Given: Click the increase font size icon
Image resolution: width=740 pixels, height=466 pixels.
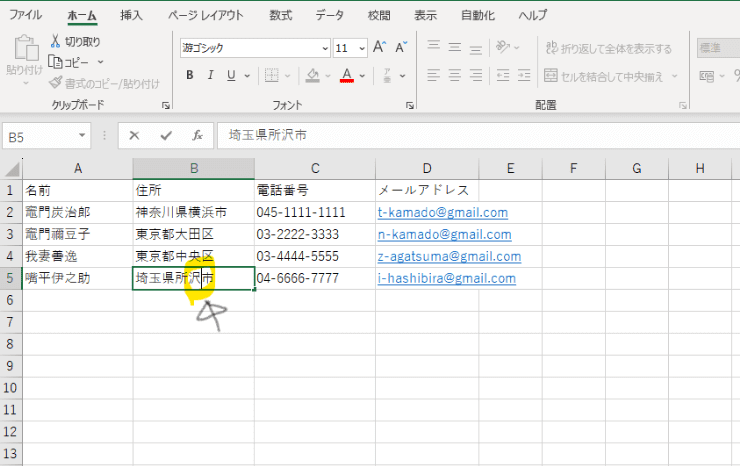Looking at the screenshot, I should coord(379,47).
